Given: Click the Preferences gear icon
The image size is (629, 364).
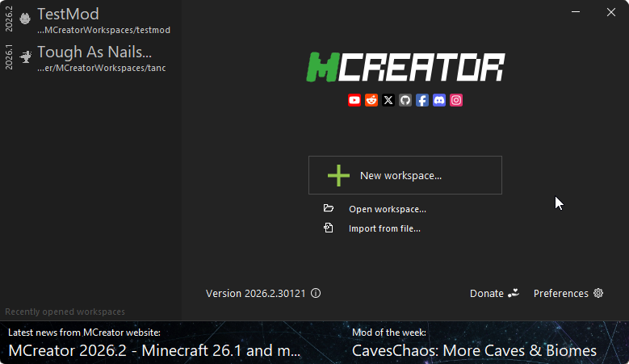Looking at the screenshot, I should pos(598,293).
